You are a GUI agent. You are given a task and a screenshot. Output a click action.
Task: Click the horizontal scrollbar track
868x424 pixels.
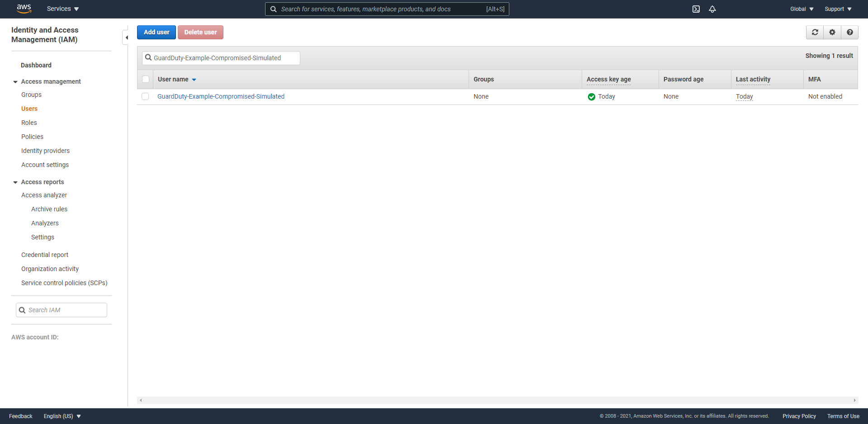tap(498, 400)
